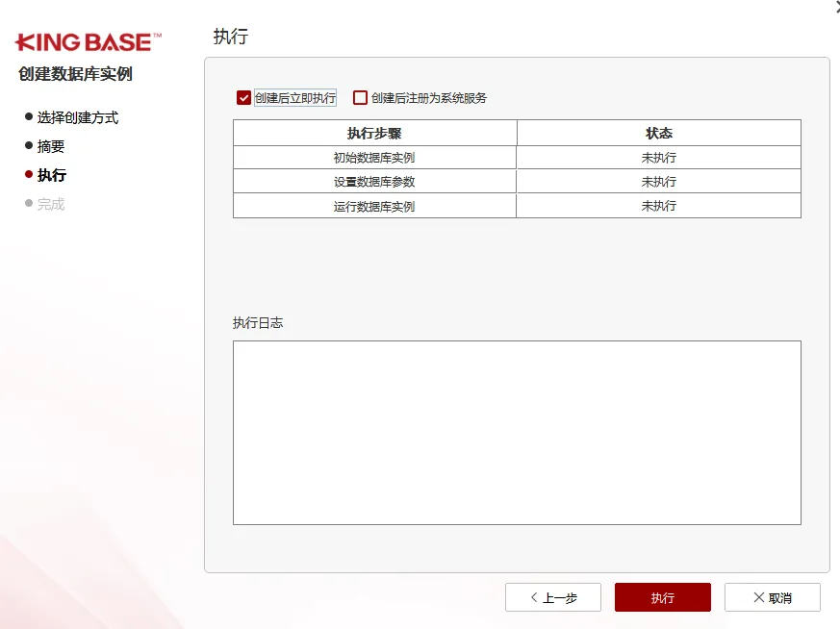
Task: Click 未执行 status of 初始数据库实例
Action: 658,158
